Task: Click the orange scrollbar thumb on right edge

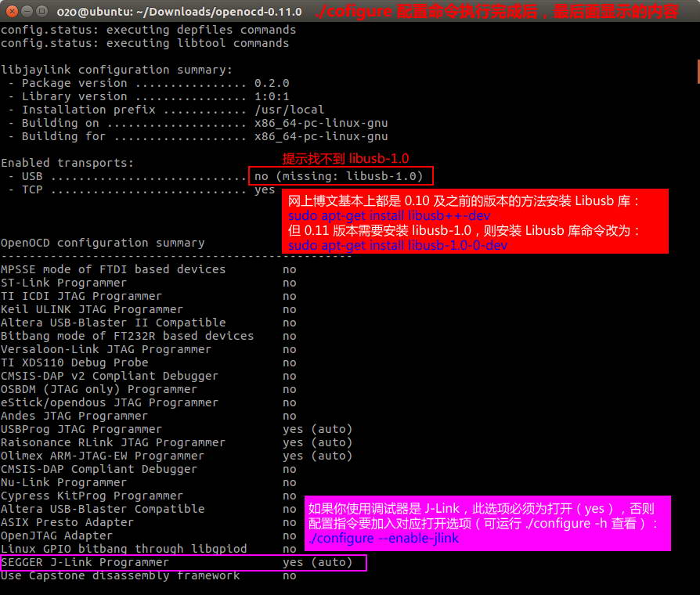Action: tap(697, 70)
